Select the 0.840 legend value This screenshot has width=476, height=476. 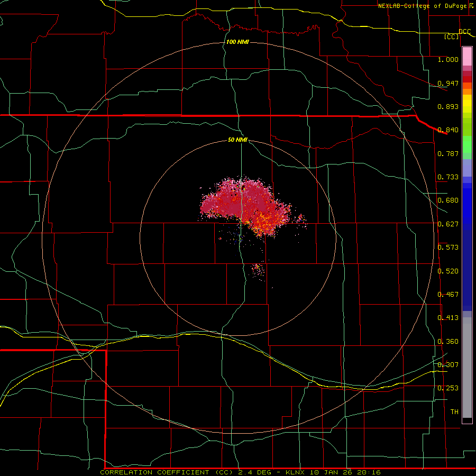click(x=448, y=130)
